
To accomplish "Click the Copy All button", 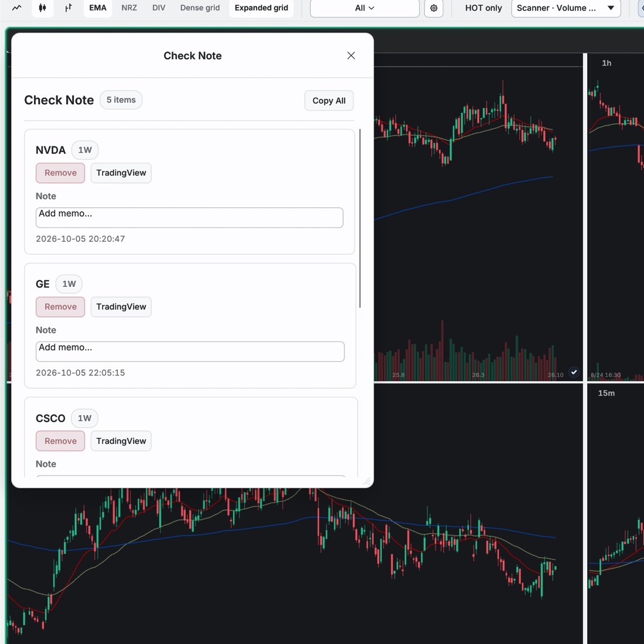I will pos(328,101).
